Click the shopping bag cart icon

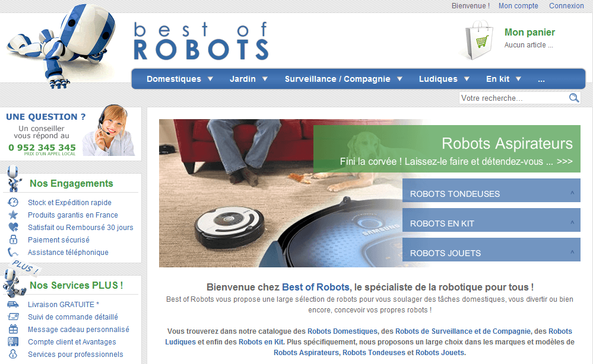[478, 40]
